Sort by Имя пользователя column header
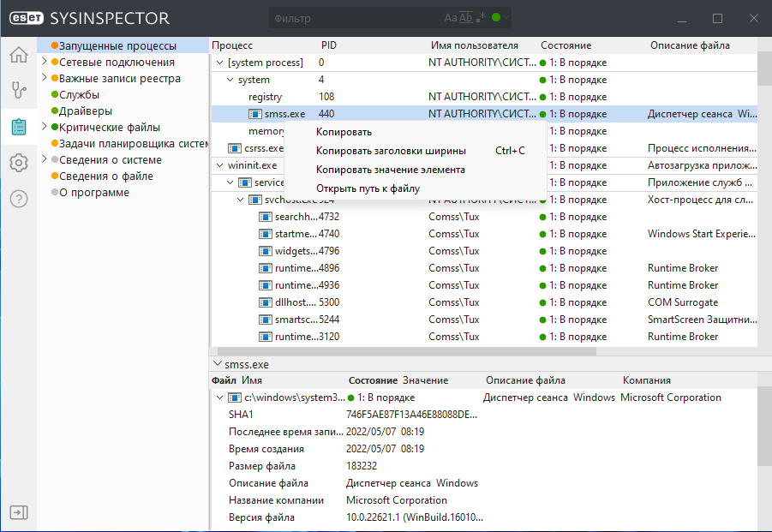Viewport: 772px width, 532px height. point(474,45)
